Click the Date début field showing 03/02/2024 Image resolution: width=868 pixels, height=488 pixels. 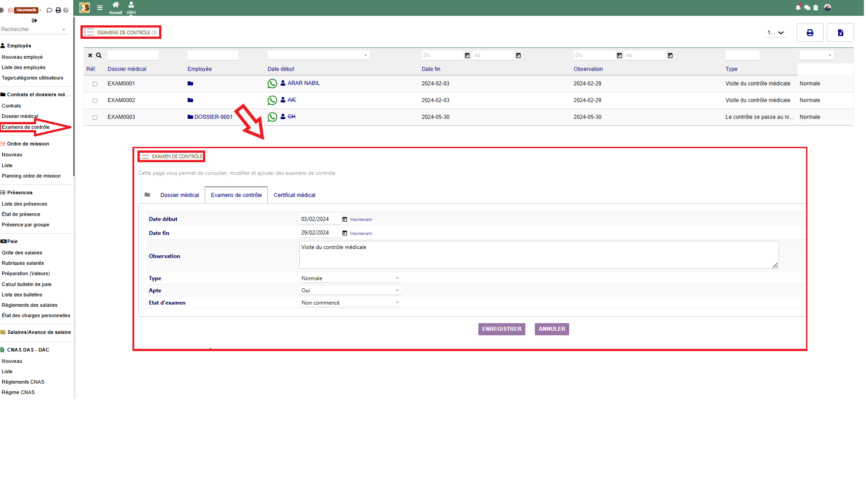point(320,219)
